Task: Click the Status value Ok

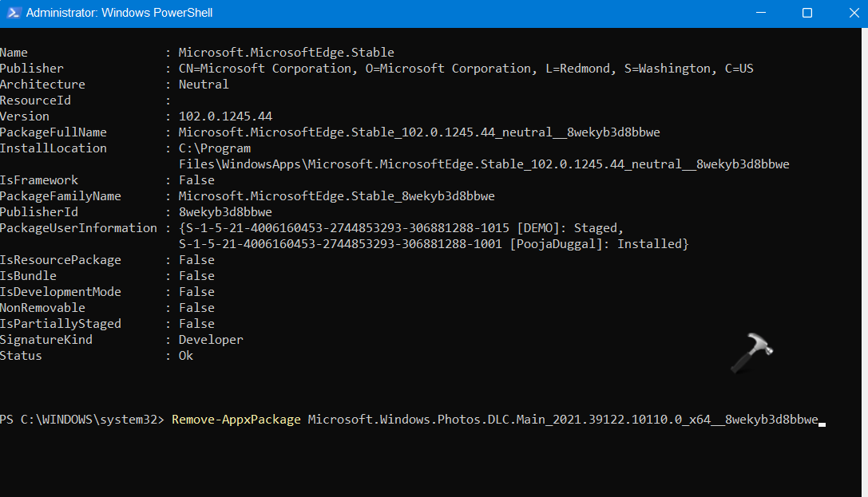Action: tap(185, 356)
